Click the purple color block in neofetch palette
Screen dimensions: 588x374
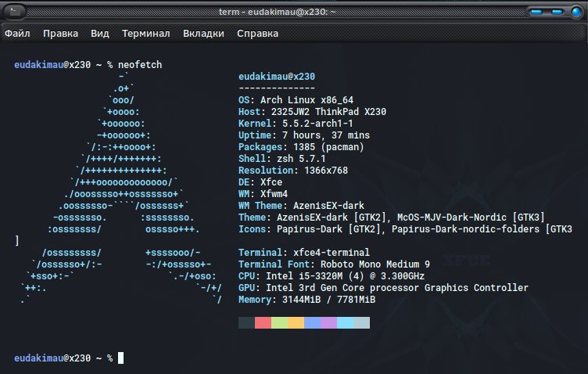[x=329, y=322]
